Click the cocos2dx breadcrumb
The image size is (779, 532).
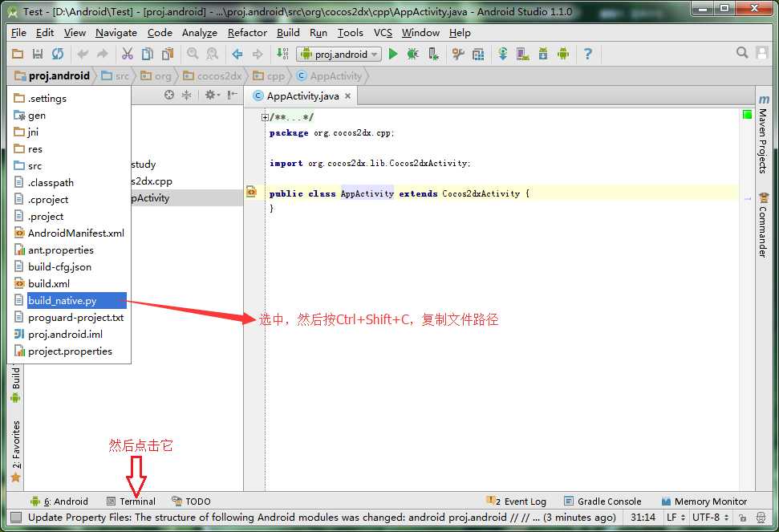tap(213, 76)
